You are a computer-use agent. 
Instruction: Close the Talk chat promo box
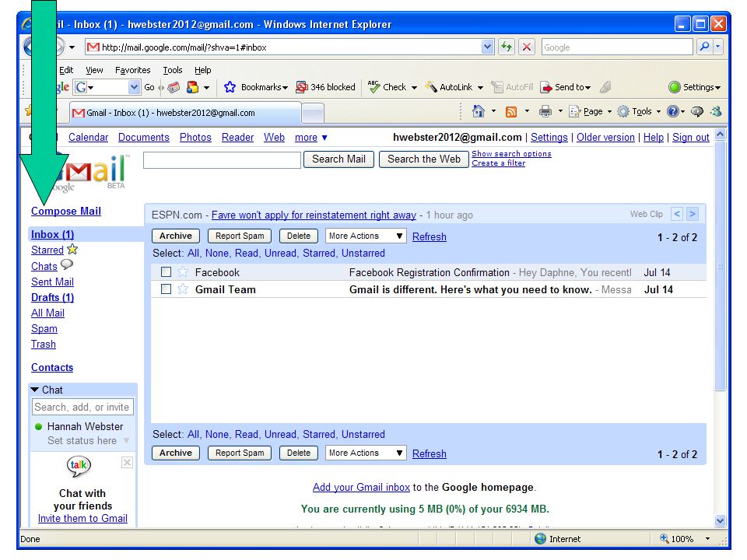pos(127,462)
